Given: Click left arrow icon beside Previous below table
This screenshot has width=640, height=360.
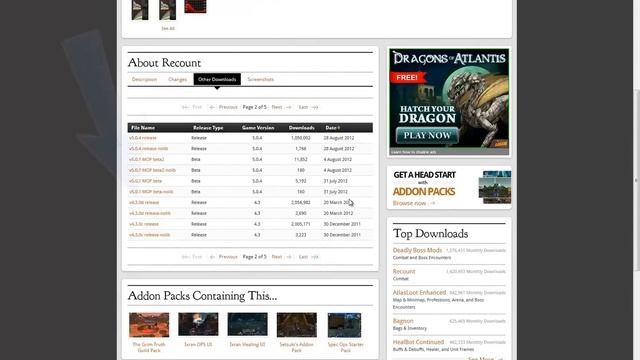Looking at the screenshot, I should click(211, 257).
